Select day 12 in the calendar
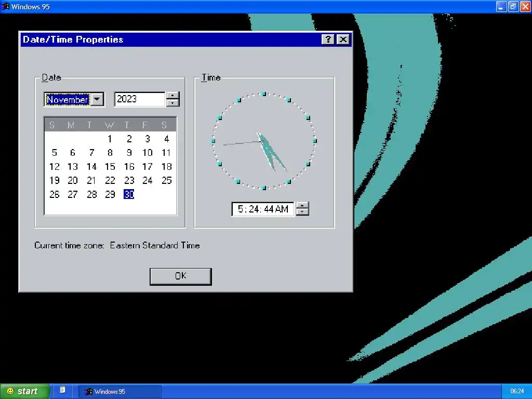 click(x=54, y=167)
